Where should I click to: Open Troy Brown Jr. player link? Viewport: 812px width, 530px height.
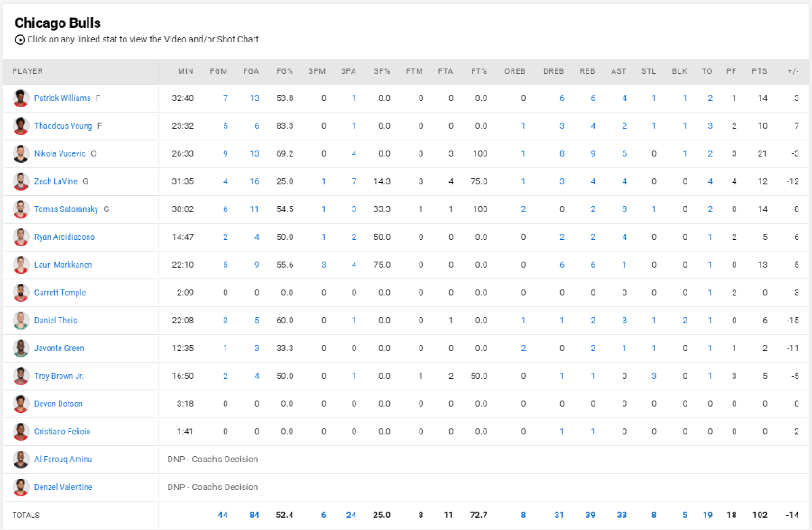(59, 377)
